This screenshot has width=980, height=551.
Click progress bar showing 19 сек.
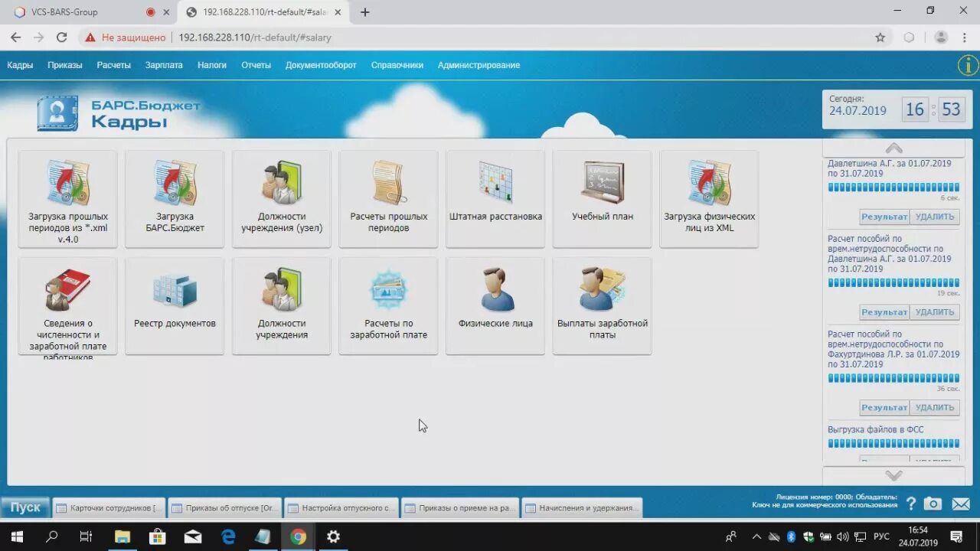[893, 282]
